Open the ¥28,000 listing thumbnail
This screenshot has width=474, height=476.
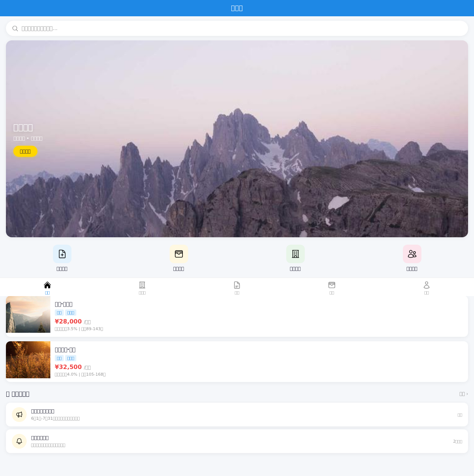pos(28,314)
